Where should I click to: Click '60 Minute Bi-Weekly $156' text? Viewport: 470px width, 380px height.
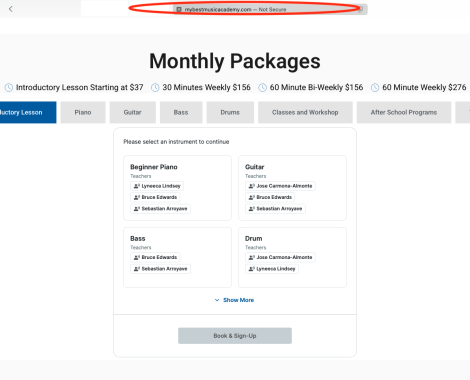point(316,87)
